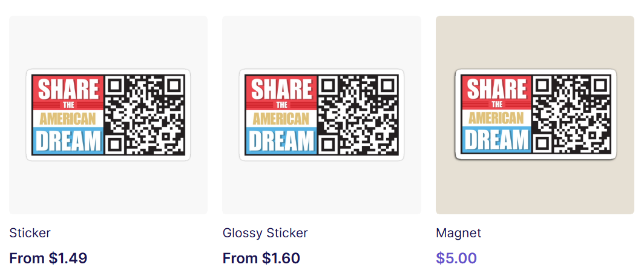
Task: Click the gold AMERICAN text on the Sticker design
Action: coord(68,119)
